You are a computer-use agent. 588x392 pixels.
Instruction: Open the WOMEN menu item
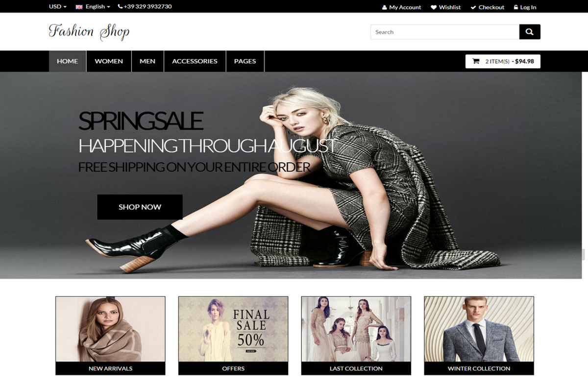[x=109, y=61]
